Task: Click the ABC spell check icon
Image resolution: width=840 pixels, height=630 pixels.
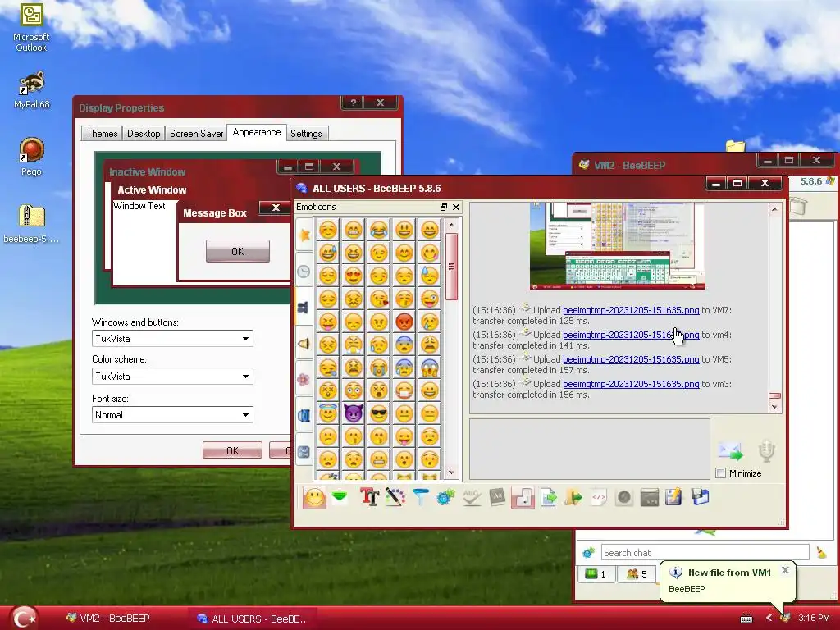Action: 472,498
